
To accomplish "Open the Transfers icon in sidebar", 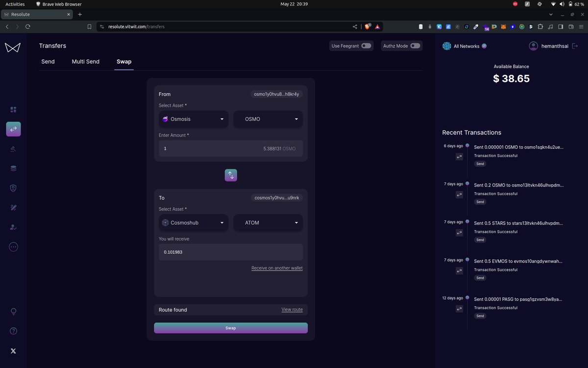I will pos(13,129).
